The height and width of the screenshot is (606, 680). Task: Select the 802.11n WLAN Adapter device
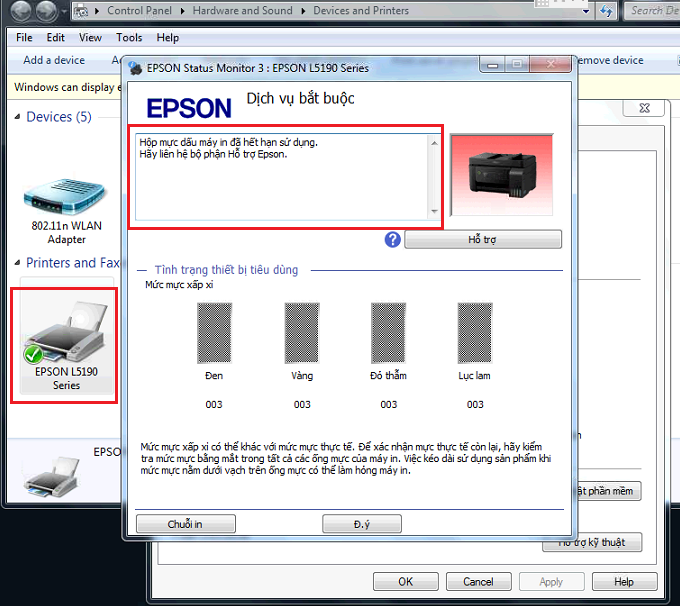[x=66, y=210]
